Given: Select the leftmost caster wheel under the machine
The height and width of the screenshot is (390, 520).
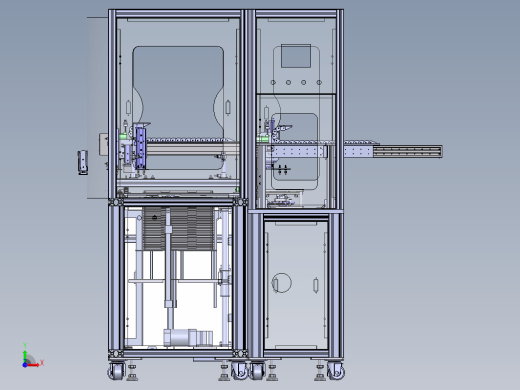Looking at the screenshot, I should tap(116, 371).
